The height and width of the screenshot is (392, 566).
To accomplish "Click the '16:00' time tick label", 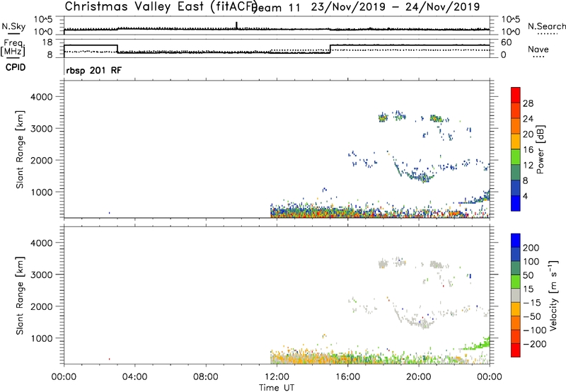I will point(347,377).
